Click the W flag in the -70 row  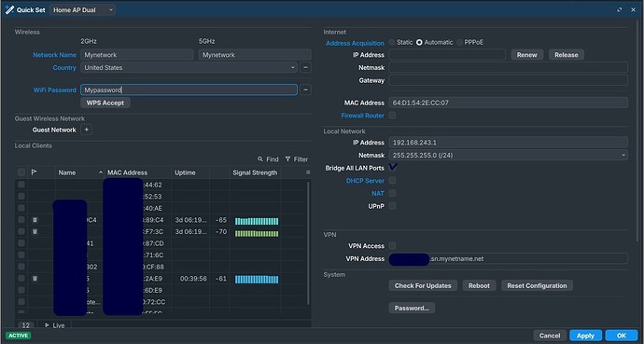pos(35,231)
